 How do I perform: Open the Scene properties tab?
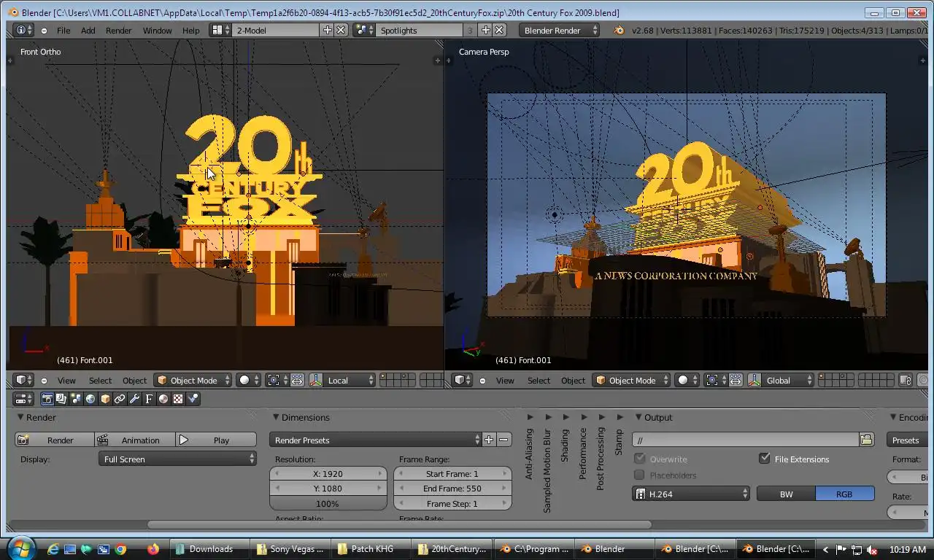click(76, 399)
